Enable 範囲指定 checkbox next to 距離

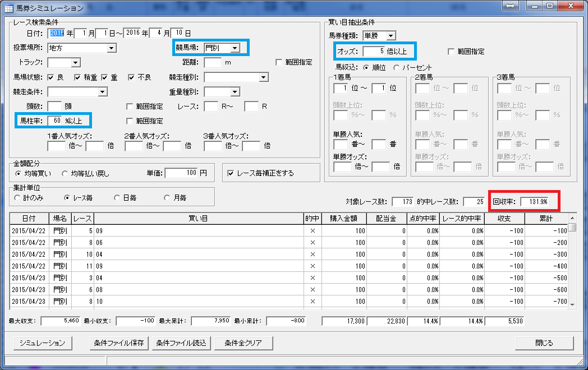click(x=279, y=62)
